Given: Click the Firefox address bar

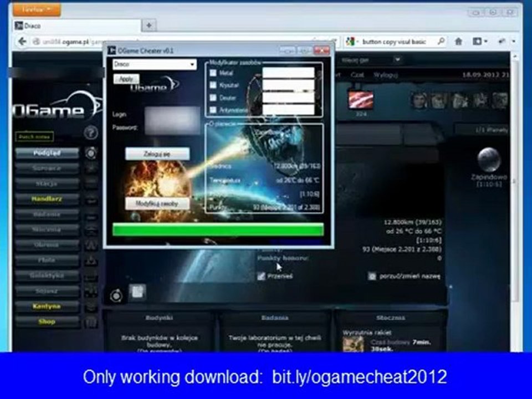Looking at the screenshot, I should coord(183,42).
